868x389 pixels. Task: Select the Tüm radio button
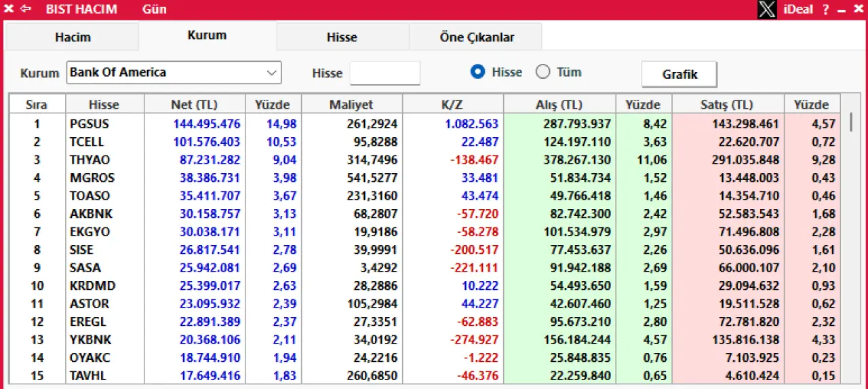point(543,72)
